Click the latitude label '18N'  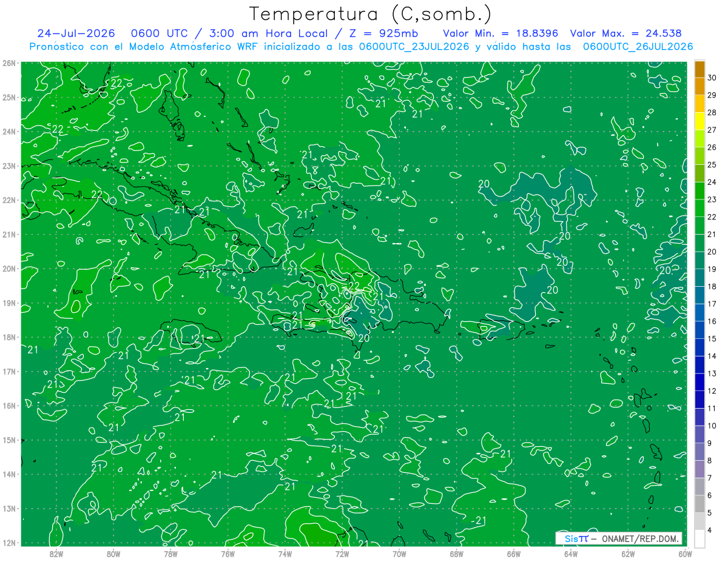click(x=9, y=337)
